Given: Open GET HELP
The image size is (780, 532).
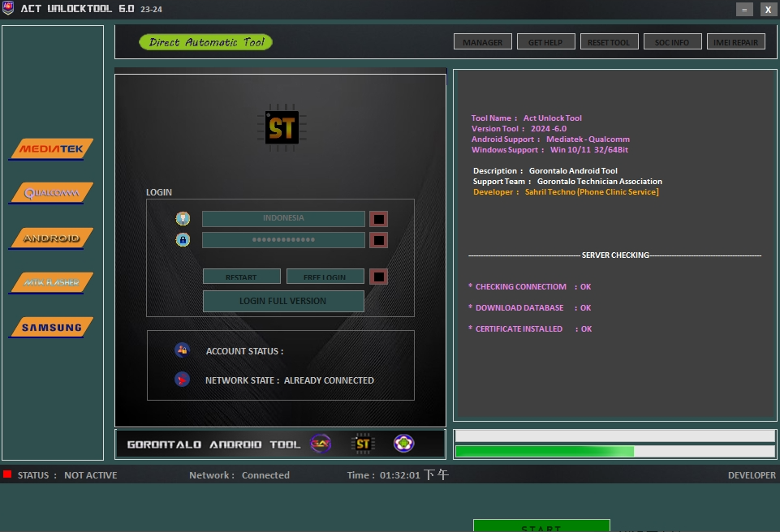Looking at the screenshot, I should point(545,41).
